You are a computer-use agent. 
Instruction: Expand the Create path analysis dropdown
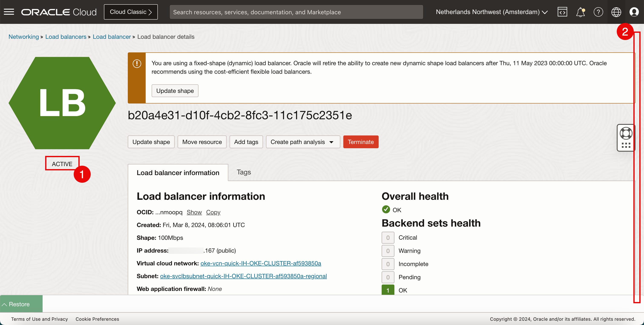(x=303, y=142)
